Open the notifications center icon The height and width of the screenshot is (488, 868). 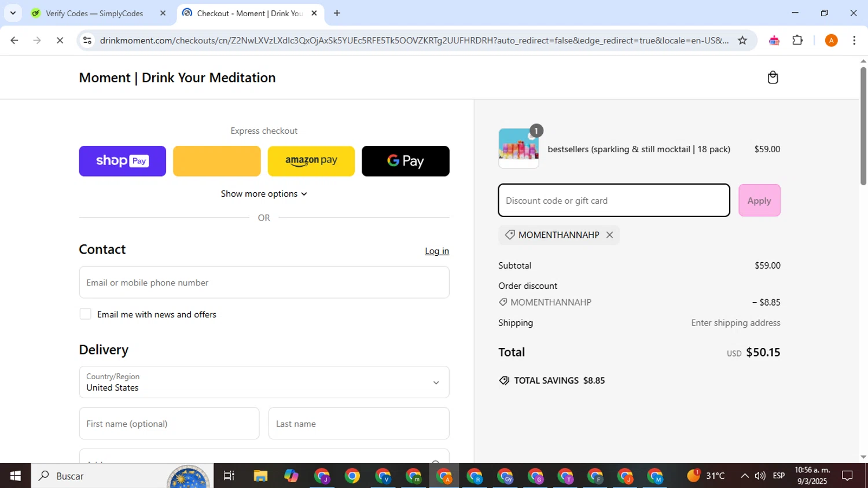848,476
